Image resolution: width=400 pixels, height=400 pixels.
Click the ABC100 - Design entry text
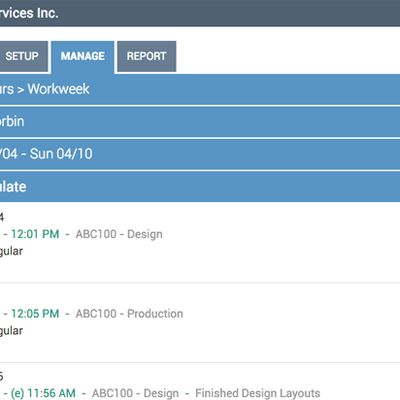[119, 234]
